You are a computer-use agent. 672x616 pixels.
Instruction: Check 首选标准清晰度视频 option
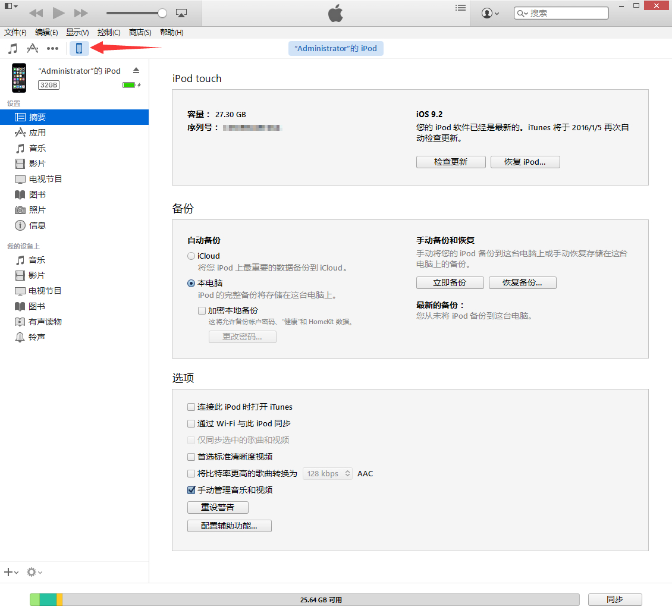coord(191,457)
